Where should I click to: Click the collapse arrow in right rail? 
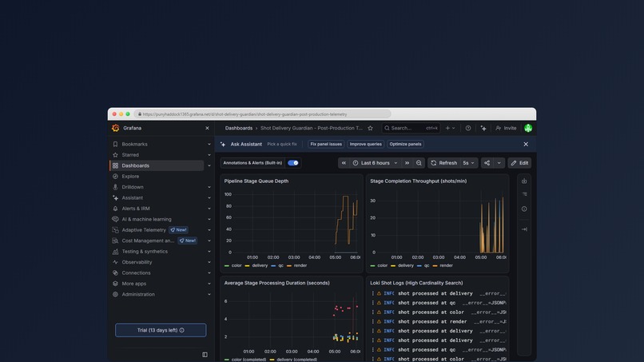click(524, 229)
